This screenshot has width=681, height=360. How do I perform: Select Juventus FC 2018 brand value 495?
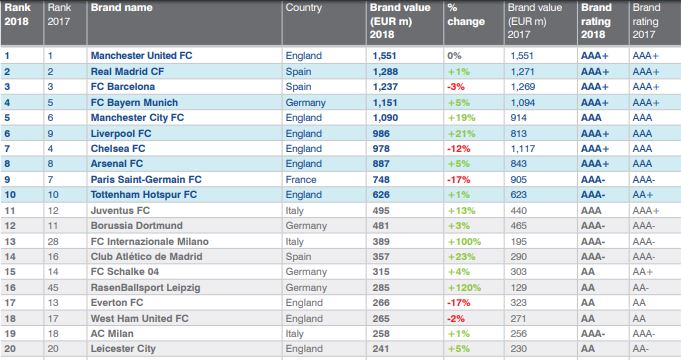[x=381, y=211]
